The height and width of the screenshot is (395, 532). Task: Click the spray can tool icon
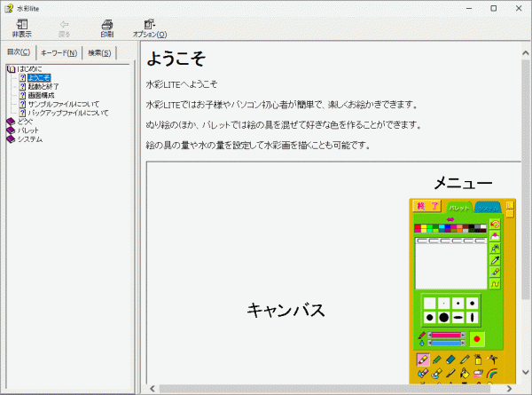tap(478, 359)
